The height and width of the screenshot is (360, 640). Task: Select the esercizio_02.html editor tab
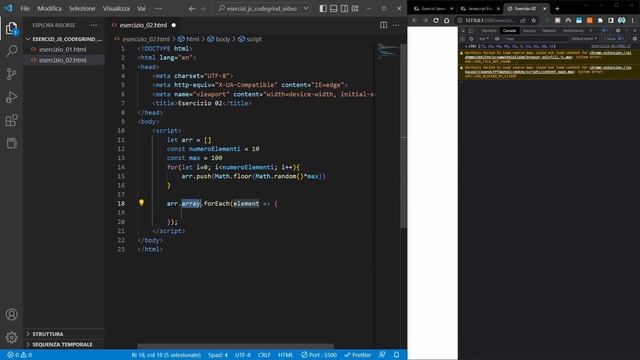pos(144,25)
